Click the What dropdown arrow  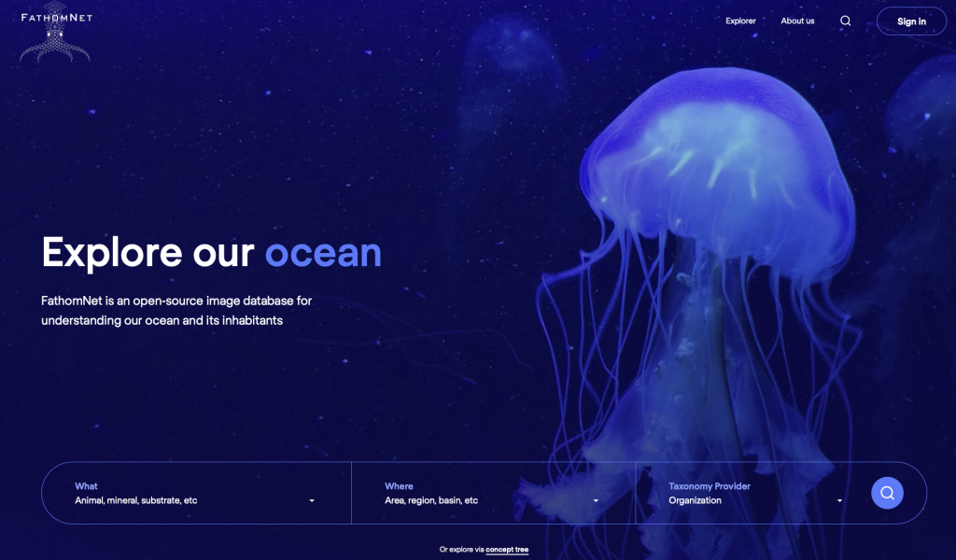click(x=312, y=501)
